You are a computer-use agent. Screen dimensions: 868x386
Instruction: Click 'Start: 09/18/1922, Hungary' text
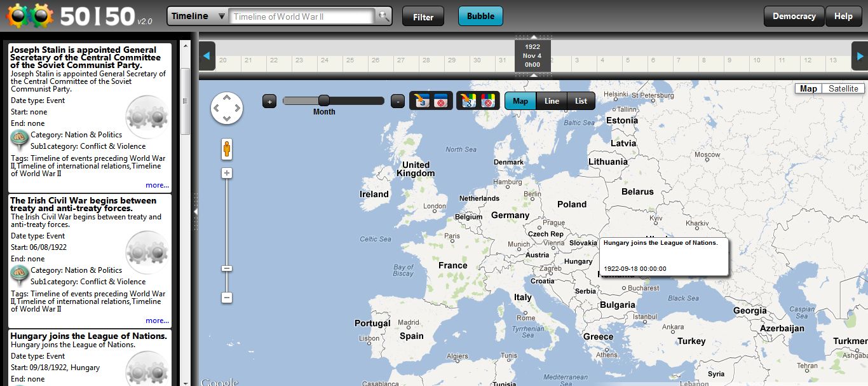click(x=55, y=368)
